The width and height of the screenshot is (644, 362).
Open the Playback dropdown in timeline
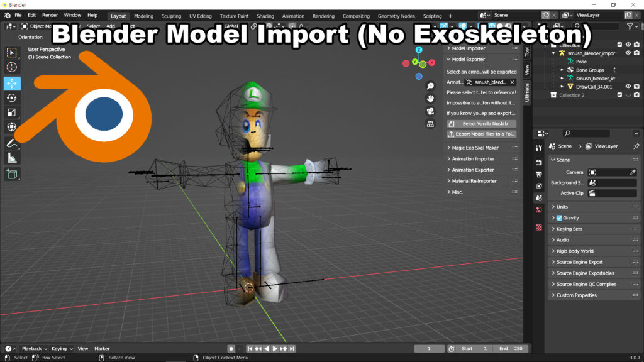tap(34, 348)
